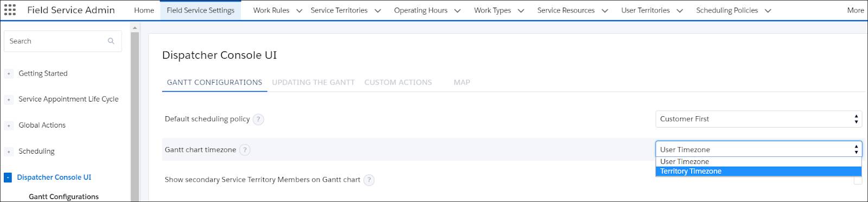Choose Territory Timezone option
The width and height of the screenshot is (868, 202).
tap(758, 171)
